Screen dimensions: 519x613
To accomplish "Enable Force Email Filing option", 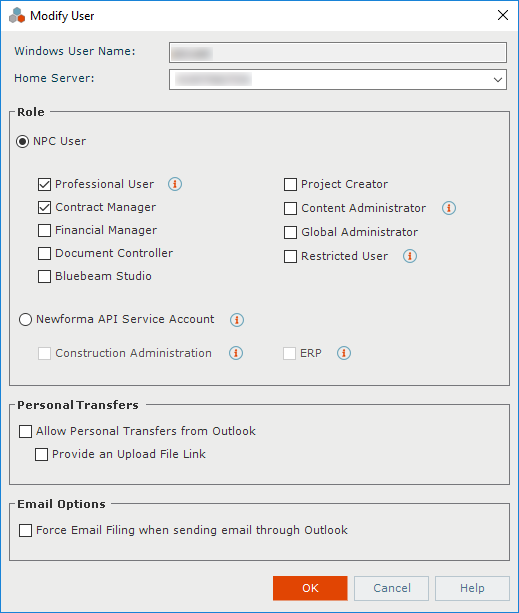I will point(25,531).
